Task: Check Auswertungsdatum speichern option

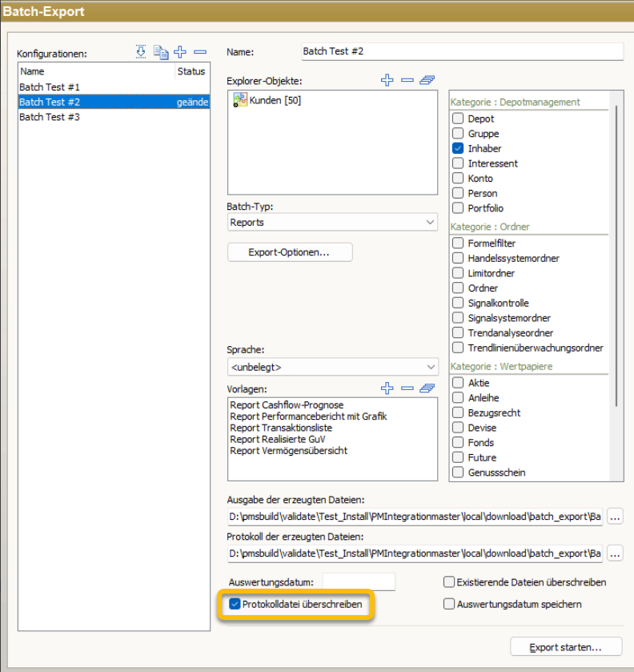Action: tap(449, 604)
